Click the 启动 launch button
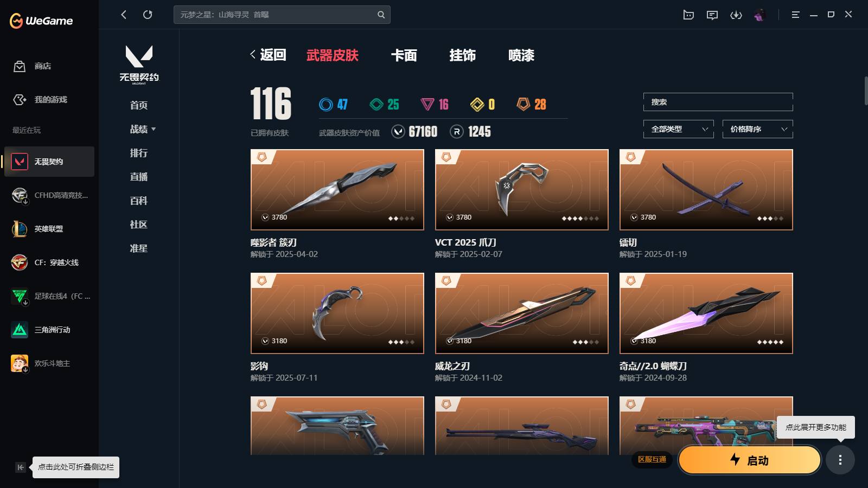This screenshot has height=488, width=868. point(750,460)
